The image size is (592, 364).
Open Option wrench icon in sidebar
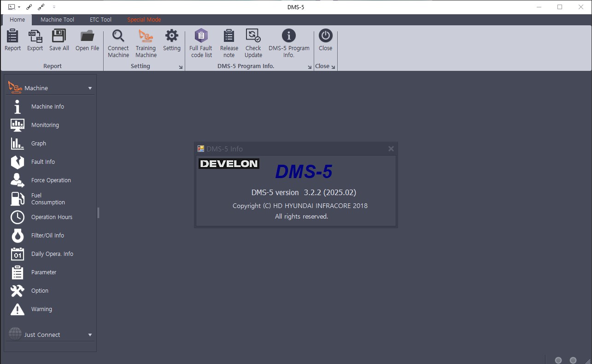pos(17,291)
